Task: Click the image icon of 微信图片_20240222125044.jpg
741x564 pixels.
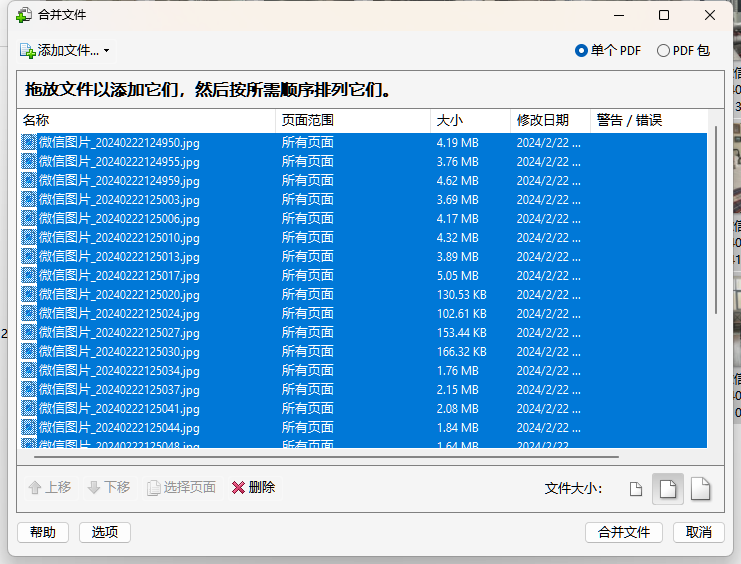Action: [29, 427]
